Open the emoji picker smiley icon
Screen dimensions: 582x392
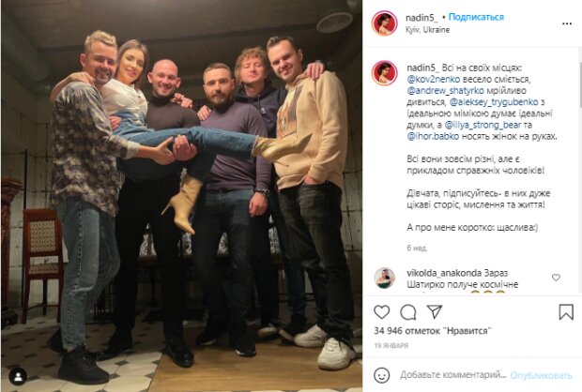coord(381,375)
